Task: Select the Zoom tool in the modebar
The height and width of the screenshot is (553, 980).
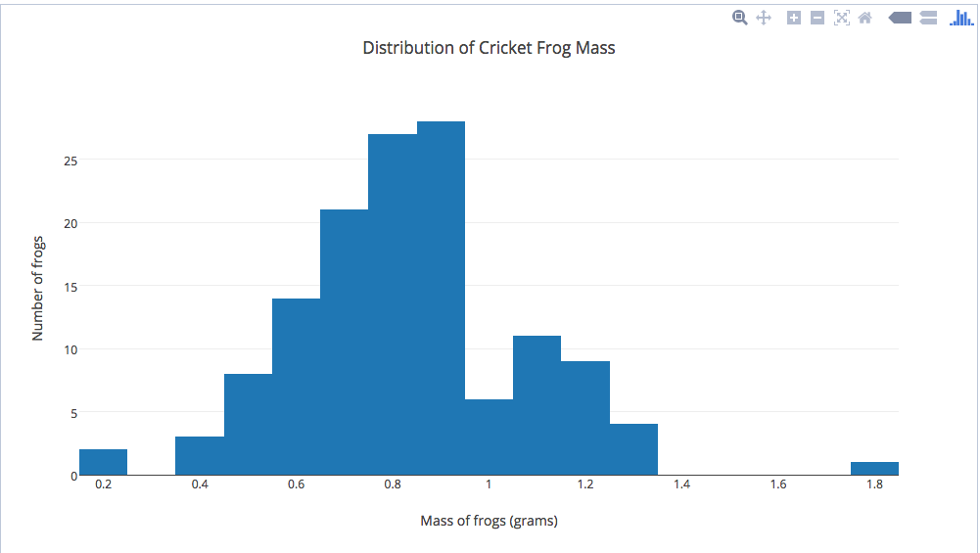Action: tap(739, 18)
